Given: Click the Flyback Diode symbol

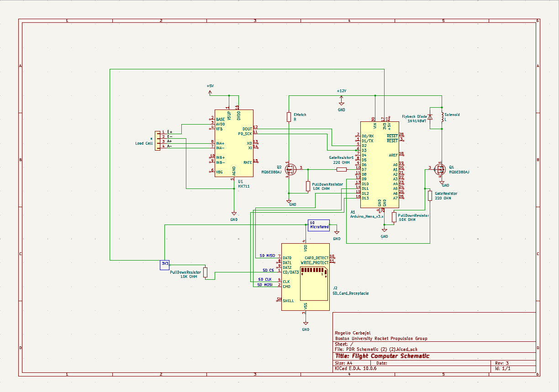Looking at the screenshot, I should click(x=430, y=118).
